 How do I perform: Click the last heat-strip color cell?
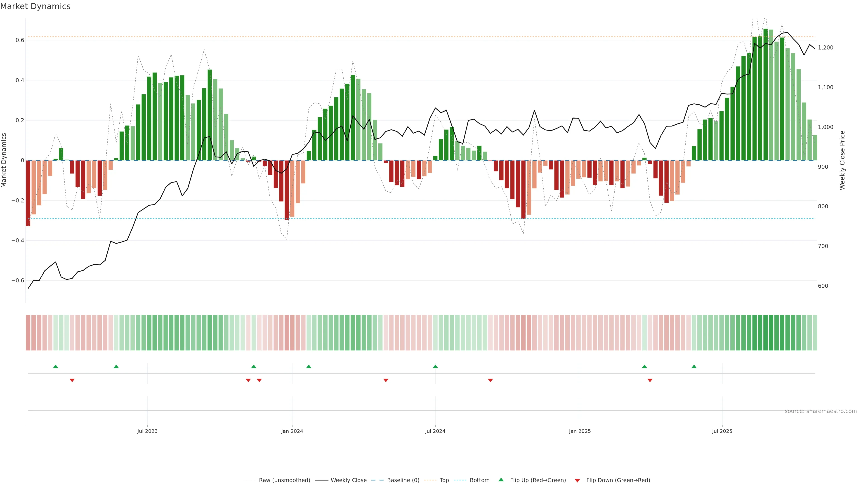[815, 332]
